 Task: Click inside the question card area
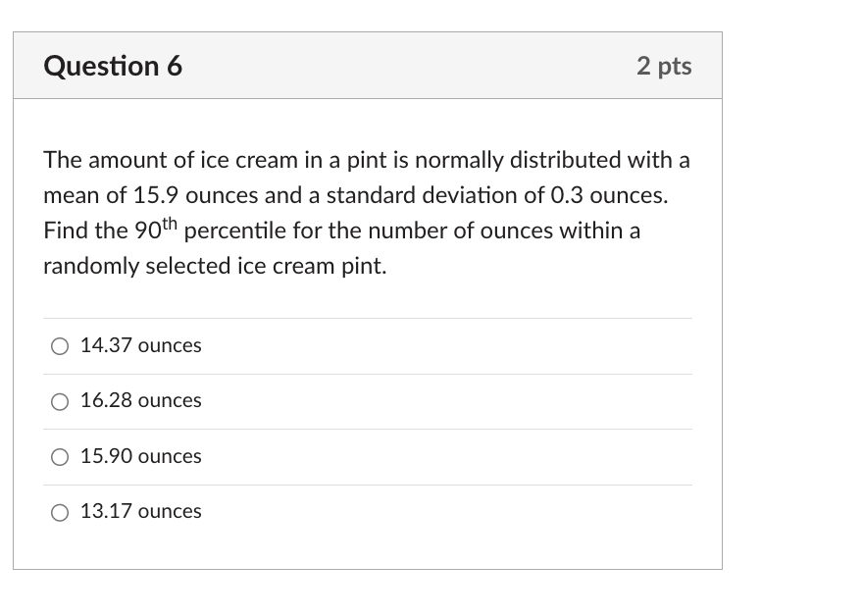pyautogui.click(x=368, y=294)
